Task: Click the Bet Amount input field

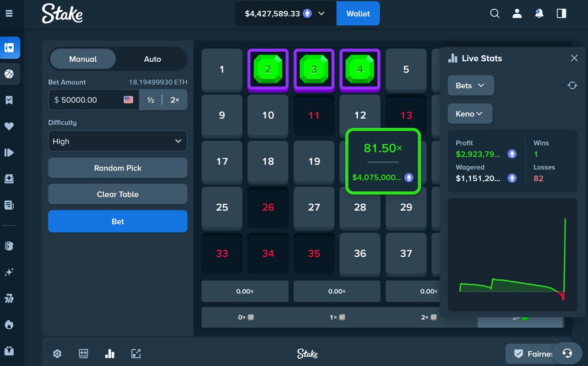Action: point(93,99)
